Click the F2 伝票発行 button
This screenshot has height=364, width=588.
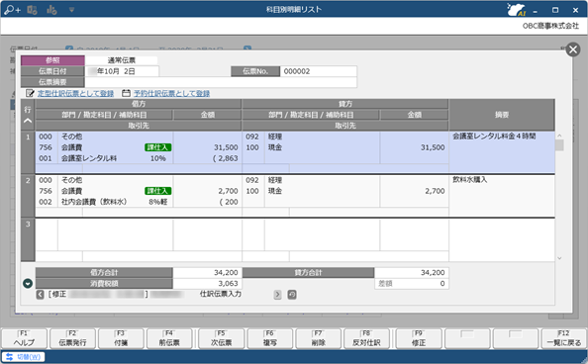tap(72, 338)
